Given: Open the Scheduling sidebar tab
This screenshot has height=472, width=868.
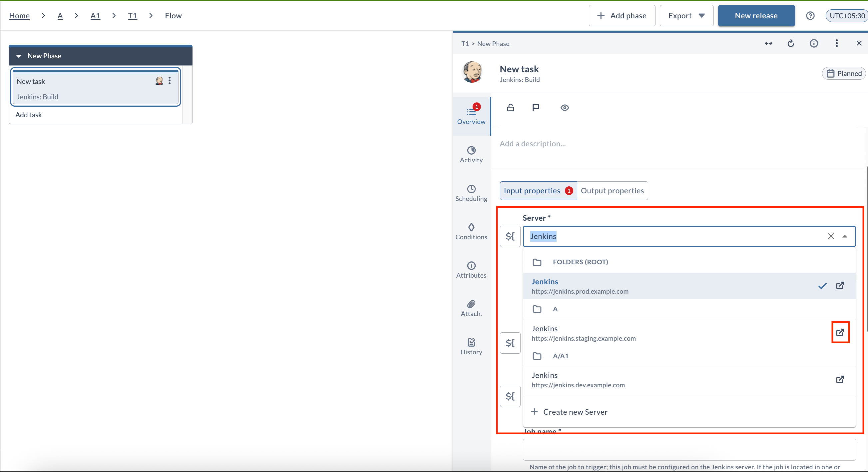Looking at the screenshot, I should pyautogui.click(x=471, y=193).
